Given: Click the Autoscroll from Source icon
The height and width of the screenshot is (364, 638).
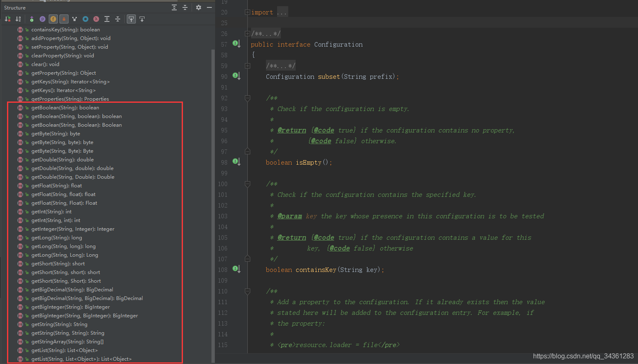Looking at the screenshot, I should 142,19.
